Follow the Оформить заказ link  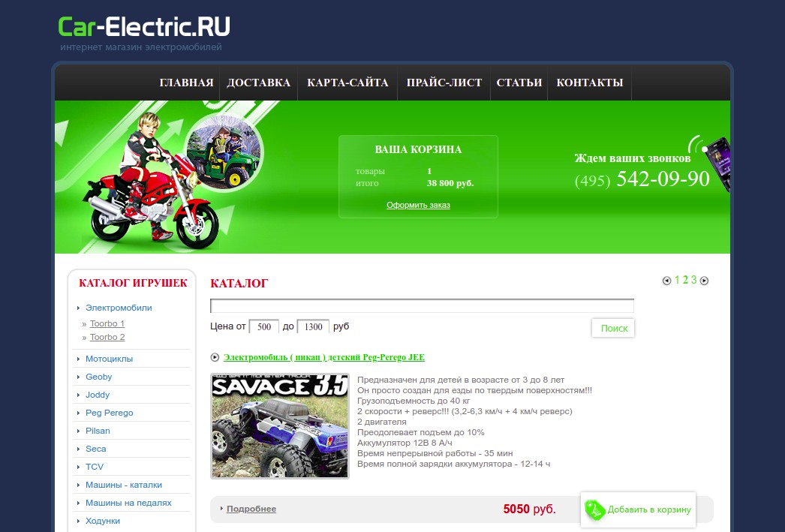point(418,205)
